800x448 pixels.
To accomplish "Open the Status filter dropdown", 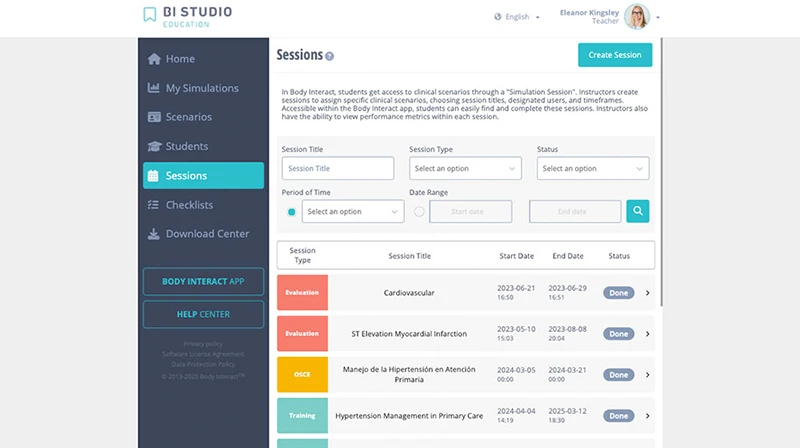I will coord(592,168).
